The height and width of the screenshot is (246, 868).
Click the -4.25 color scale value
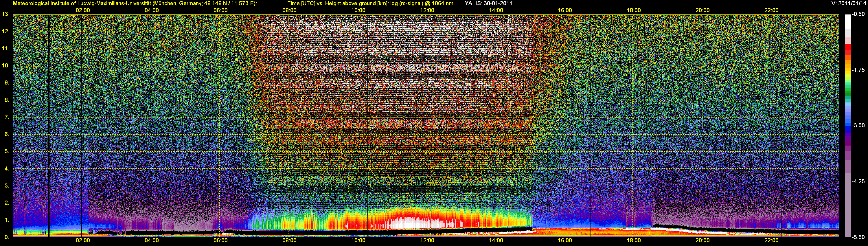[858, 181]
